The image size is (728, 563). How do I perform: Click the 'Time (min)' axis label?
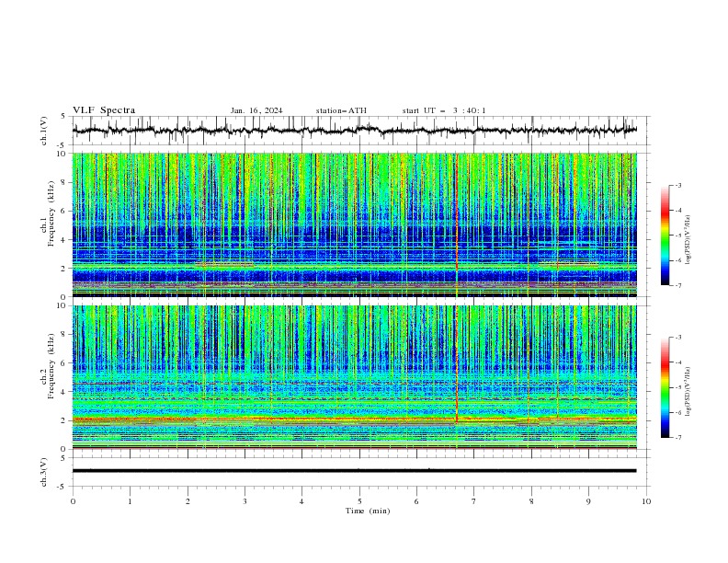pyautogui.click(x=368, y=511)
